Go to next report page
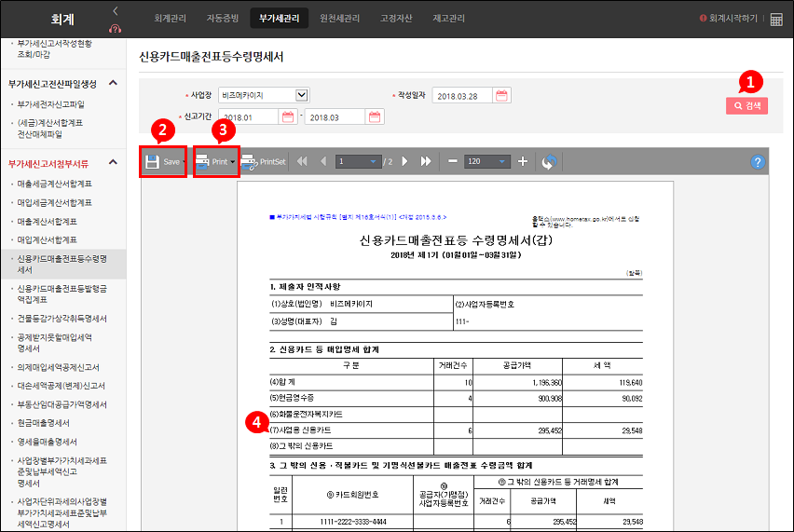 point(404,161)
